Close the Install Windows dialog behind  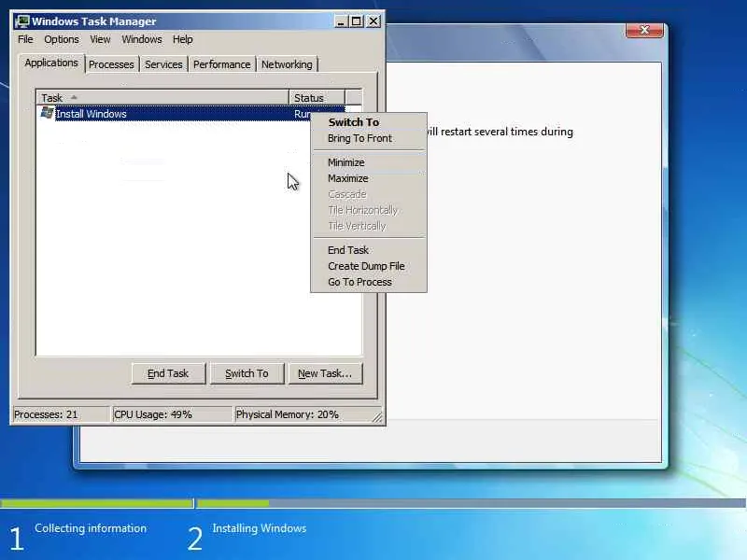pyautogui.click(x=644, y=30)
